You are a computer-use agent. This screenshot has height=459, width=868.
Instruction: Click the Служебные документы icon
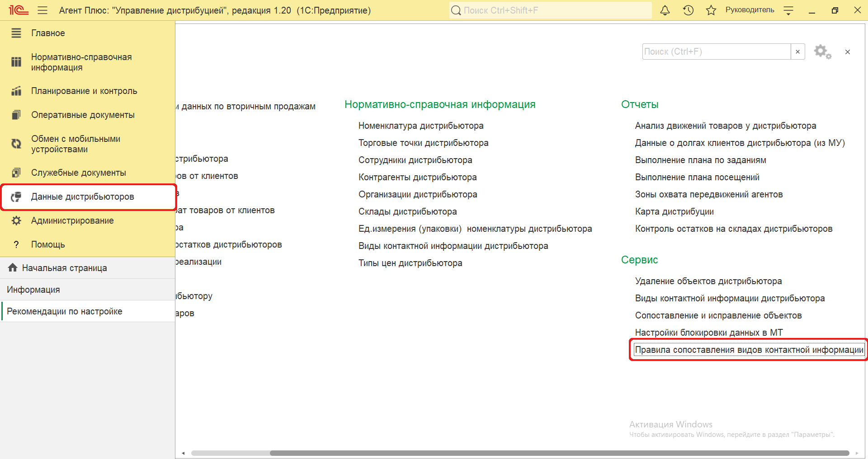coord(16,173)
